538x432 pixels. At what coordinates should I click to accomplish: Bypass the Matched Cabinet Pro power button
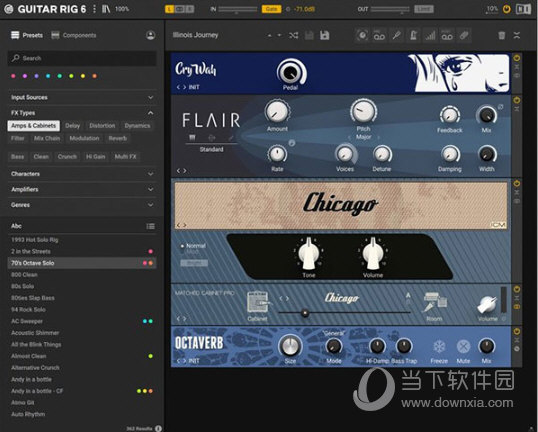[516, 289]
